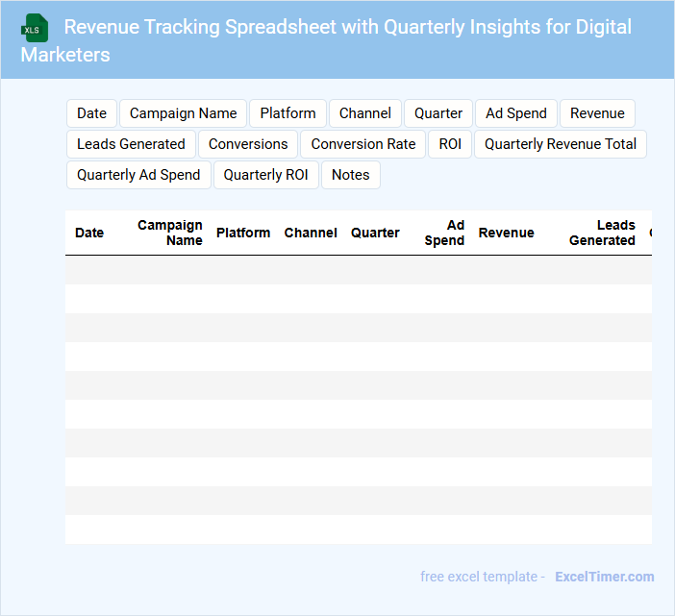
Task: Click the ROI tag chip
Action: click(450, 144)
